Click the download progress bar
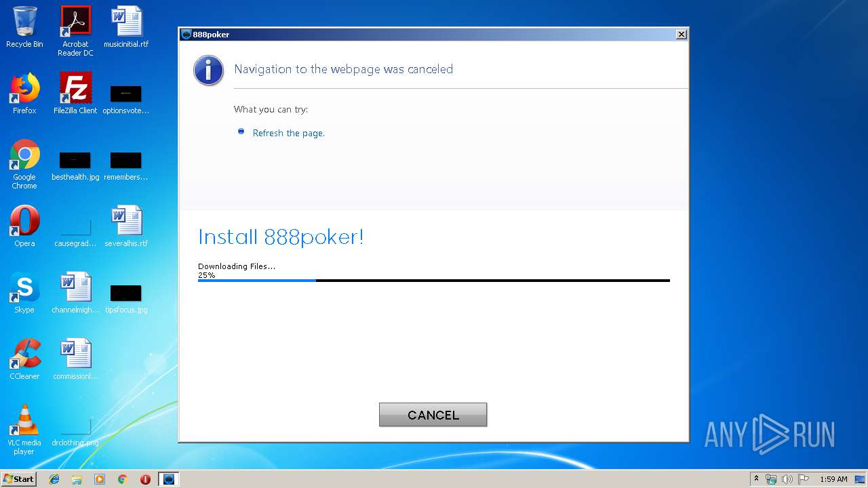 coord(434,280)
